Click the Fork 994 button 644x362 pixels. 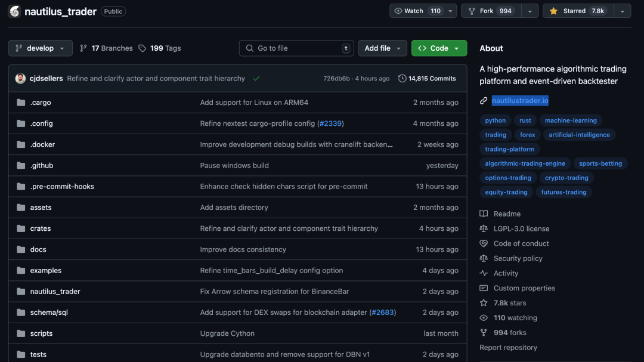coord(491,11)
